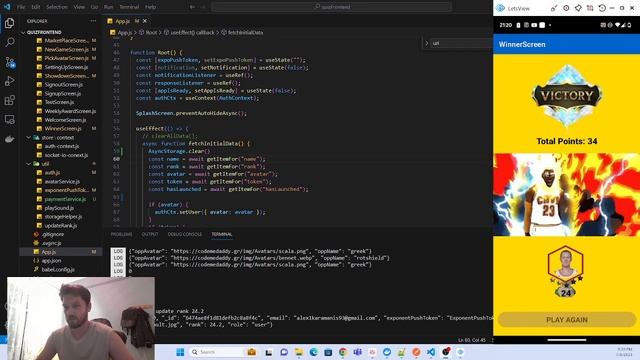Open Visual Studio Code from taskbar
The width and height of the screenshot is (640, 360).
coord(431,352)
